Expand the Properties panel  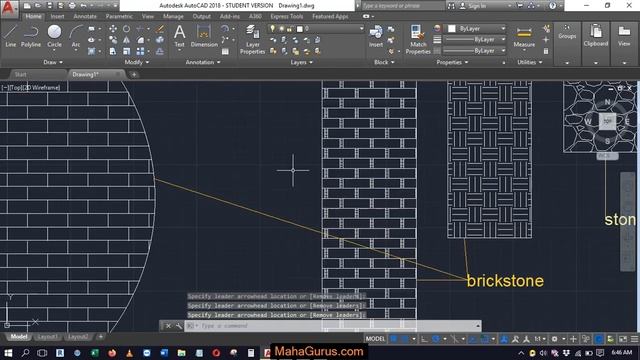452,62
